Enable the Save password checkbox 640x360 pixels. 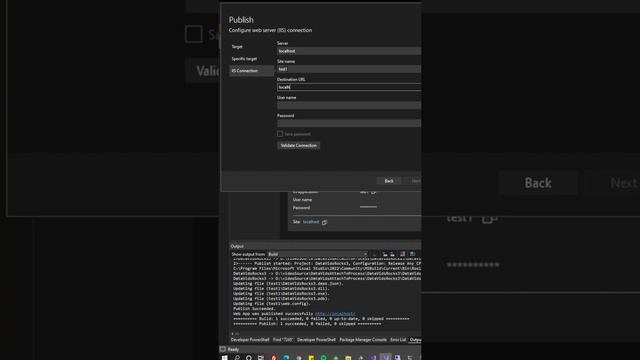(x=280, y=134)
